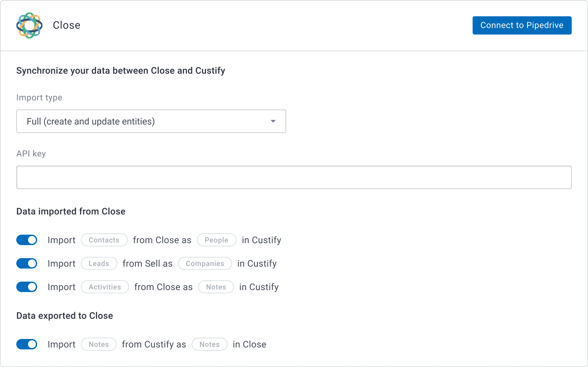Screen dimensions: 588x367
Task: Open the Import type dropdown
Action: (151, 121)
